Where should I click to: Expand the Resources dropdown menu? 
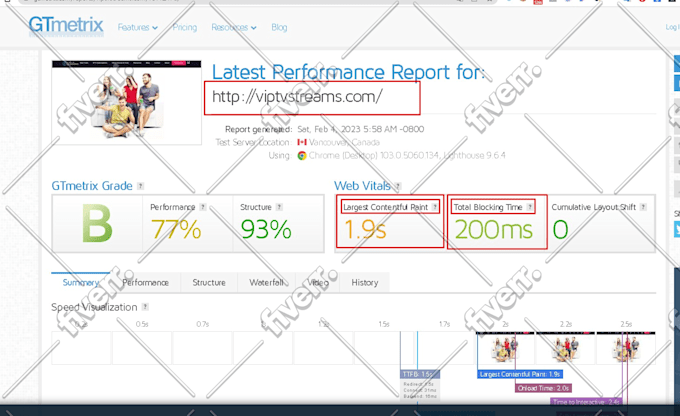[x=234, y=27]
